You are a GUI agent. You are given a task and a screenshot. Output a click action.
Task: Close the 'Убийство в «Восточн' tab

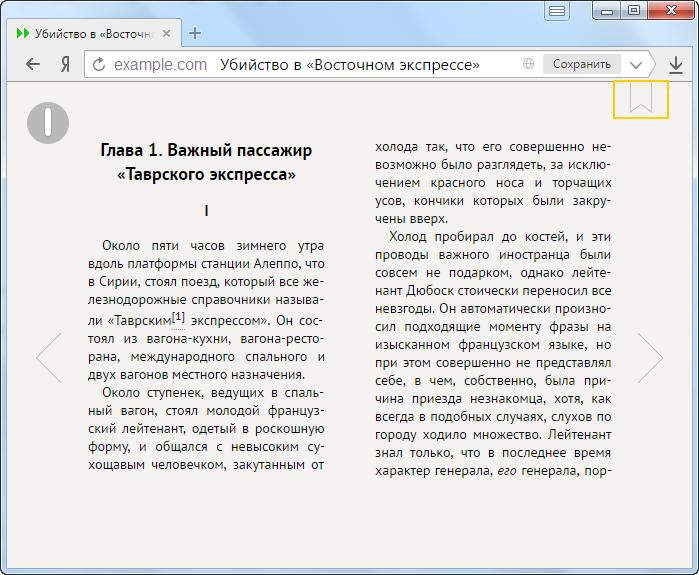point(166,34)
